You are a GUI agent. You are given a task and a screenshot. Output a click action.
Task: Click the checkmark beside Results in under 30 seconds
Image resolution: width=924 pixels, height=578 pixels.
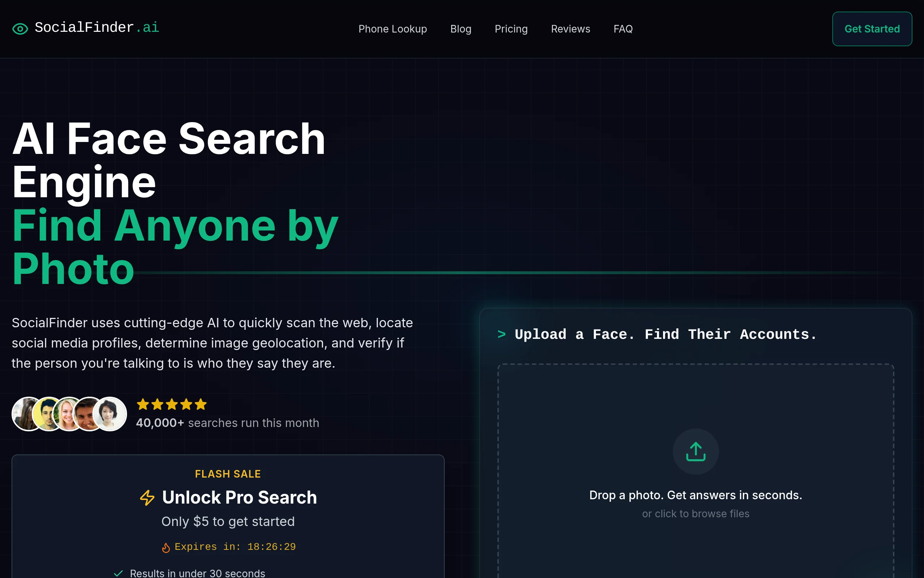(118, 573)
